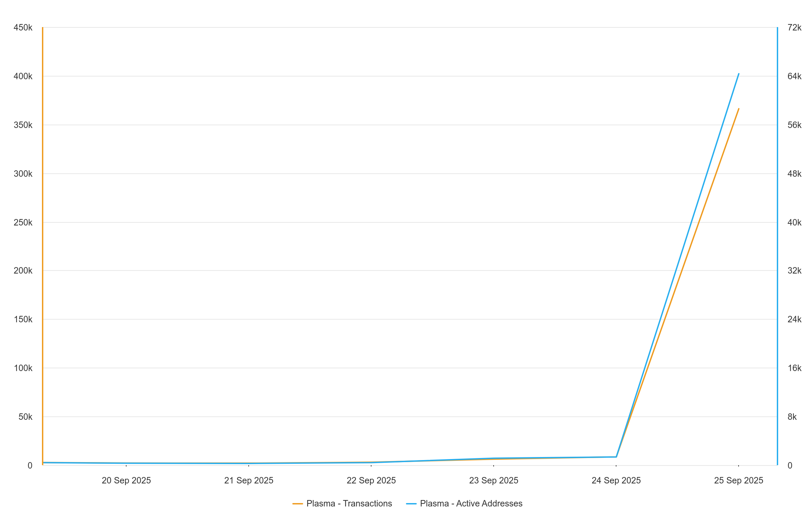Click the 64k right axis label
Image resolution: width=812 pixels, height=520 pixels.
click(794, 76)
